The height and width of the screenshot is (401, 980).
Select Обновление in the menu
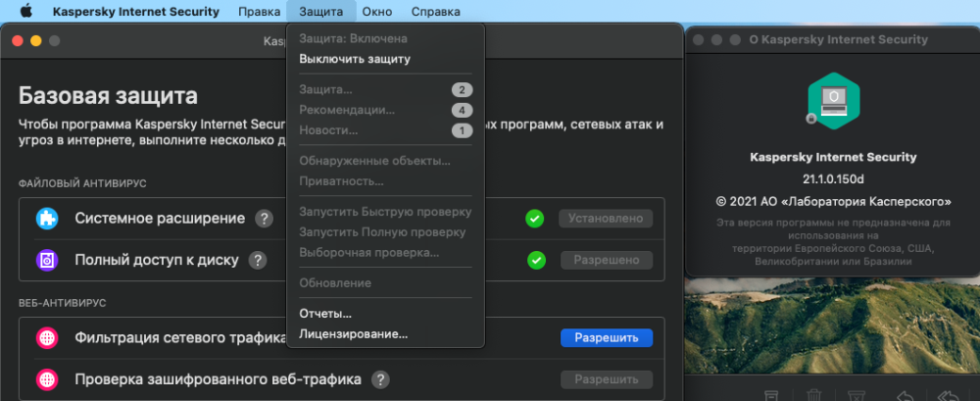(x=385, y=282)
